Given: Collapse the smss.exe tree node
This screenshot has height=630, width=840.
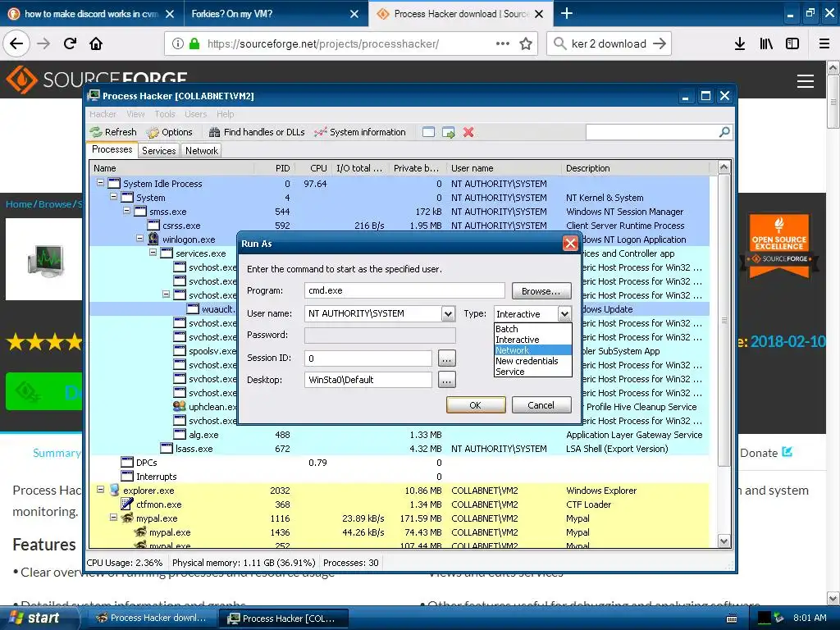Looking at the screenshot, I should pyautogui.click(x=126, y=211).
